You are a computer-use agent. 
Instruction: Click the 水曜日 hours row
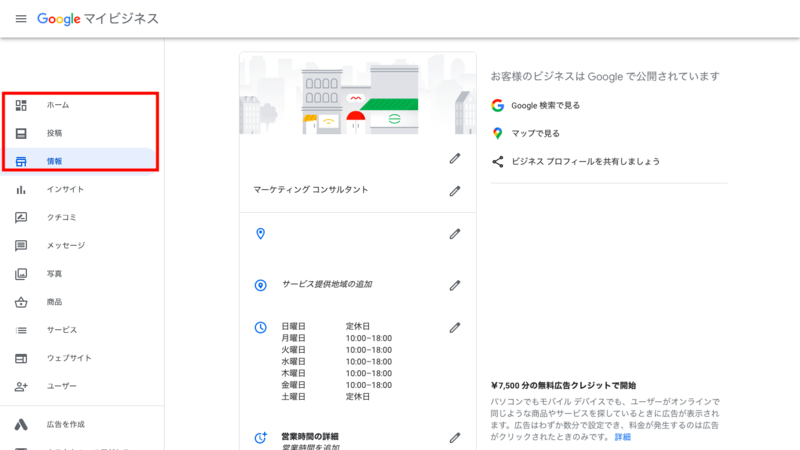(x=337, y=362)
